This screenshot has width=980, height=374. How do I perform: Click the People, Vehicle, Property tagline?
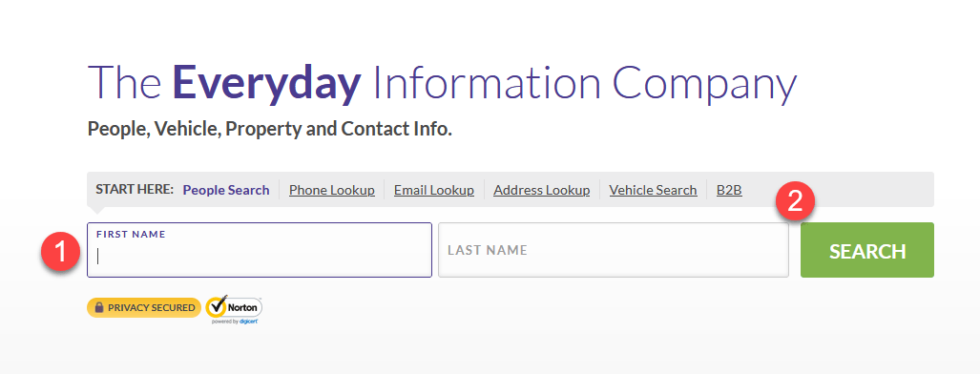tap(269, 130)
